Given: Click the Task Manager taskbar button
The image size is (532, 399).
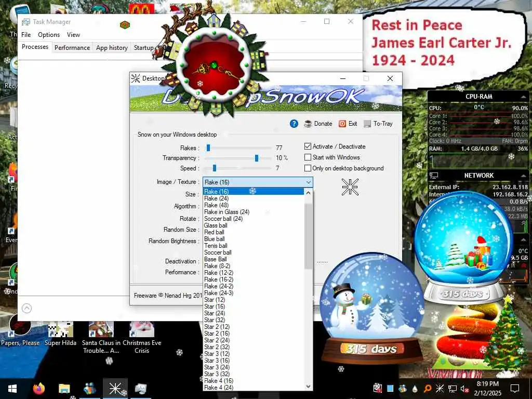Looking at the screenshot, I should 140,389.
